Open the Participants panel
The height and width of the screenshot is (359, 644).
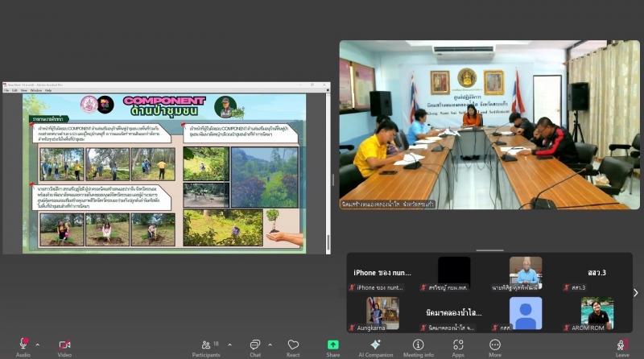coord(207,348)
